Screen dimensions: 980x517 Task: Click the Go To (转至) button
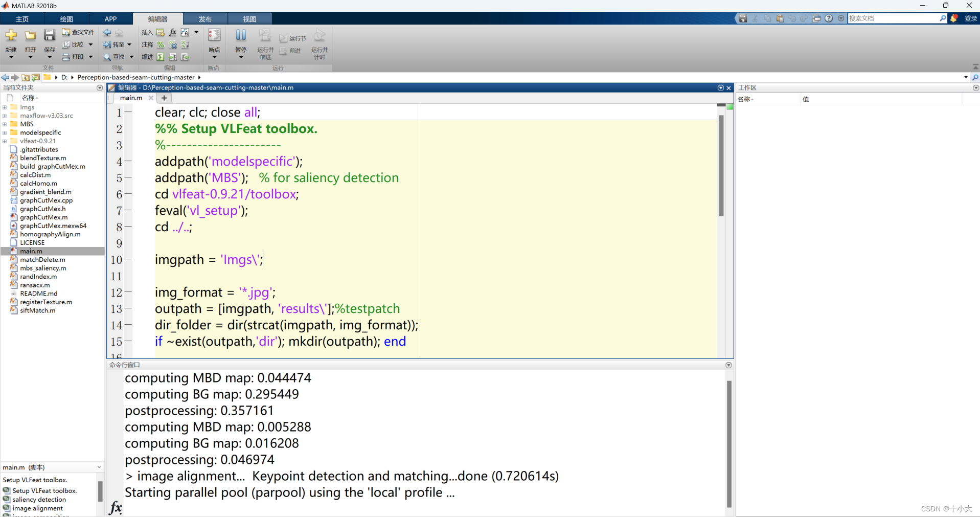tap(113, 44)
